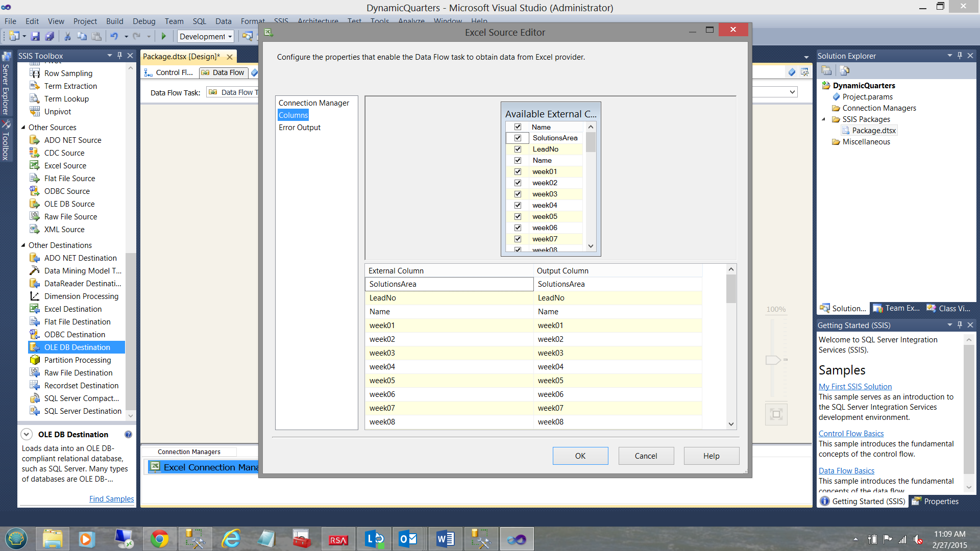980x551 pixels.
Task: Collapse the SSIS Packages tree node
Action: [823, 119]
